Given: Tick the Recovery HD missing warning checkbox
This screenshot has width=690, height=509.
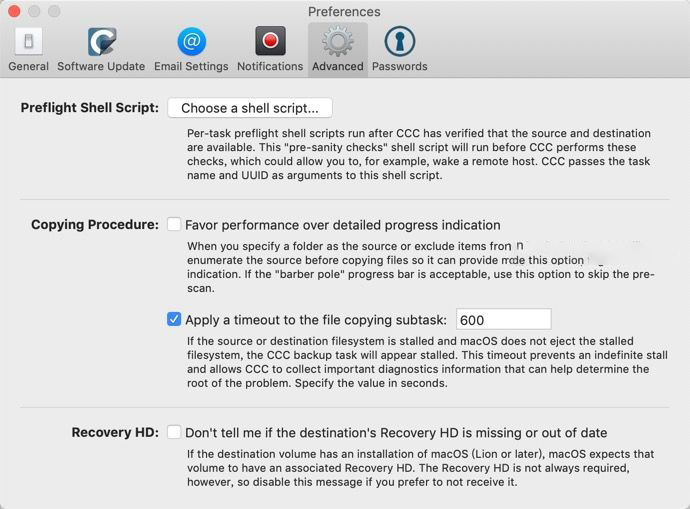Looking at the screenshot, I should point(174,432).
